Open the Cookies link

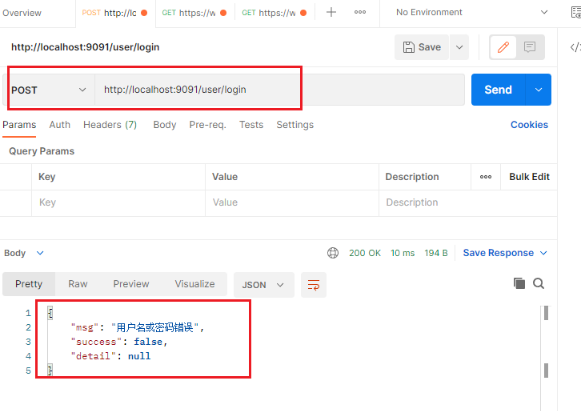529,125
